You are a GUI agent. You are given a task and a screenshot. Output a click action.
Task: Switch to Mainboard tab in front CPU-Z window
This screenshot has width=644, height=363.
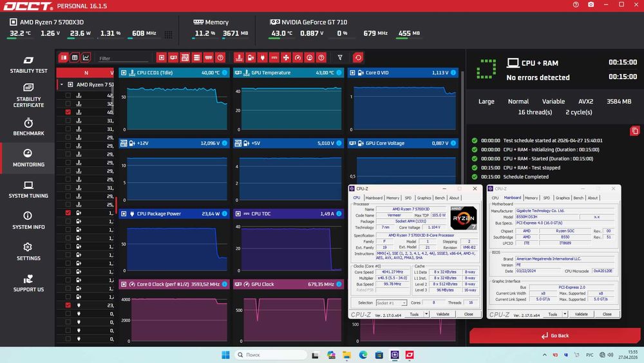point(374,198)
